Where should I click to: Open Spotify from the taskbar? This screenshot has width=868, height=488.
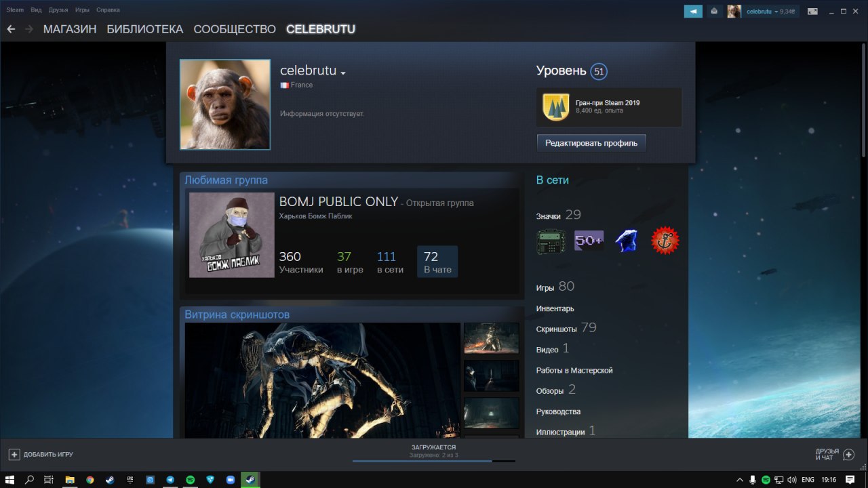click(191, 479)
